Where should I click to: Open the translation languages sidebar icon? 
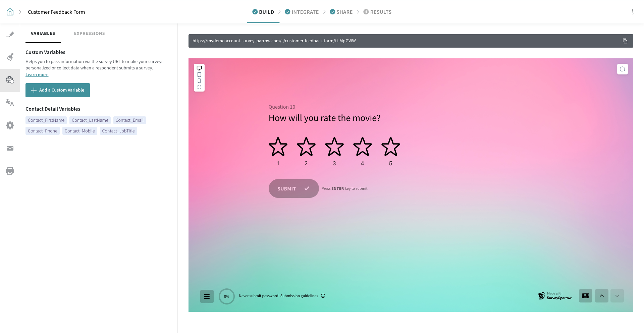[10, 103]
